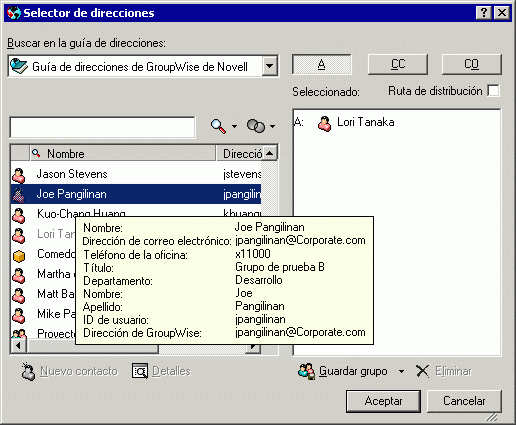The height and width of the screenshot is (425, 516).
Task: Open the address book combo box dropdown
Action: 269,66
